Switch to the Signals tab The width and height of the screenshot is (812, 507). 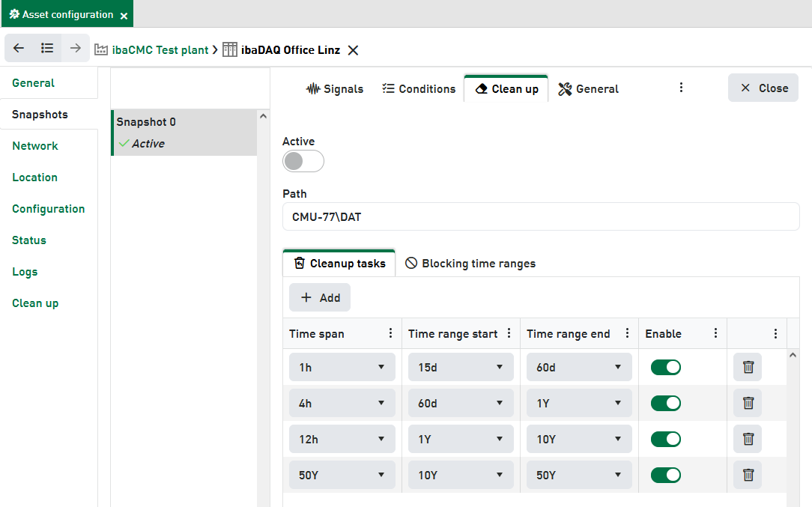click(335, 88)
